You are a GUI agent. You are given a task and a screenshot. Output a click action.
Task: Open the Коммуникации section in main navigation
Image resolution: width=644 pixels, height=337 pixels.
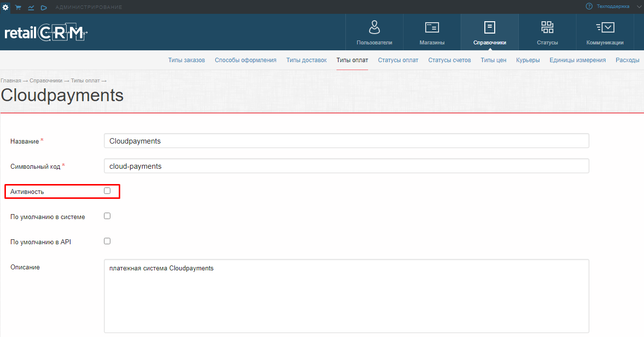(x=605, y=32)
